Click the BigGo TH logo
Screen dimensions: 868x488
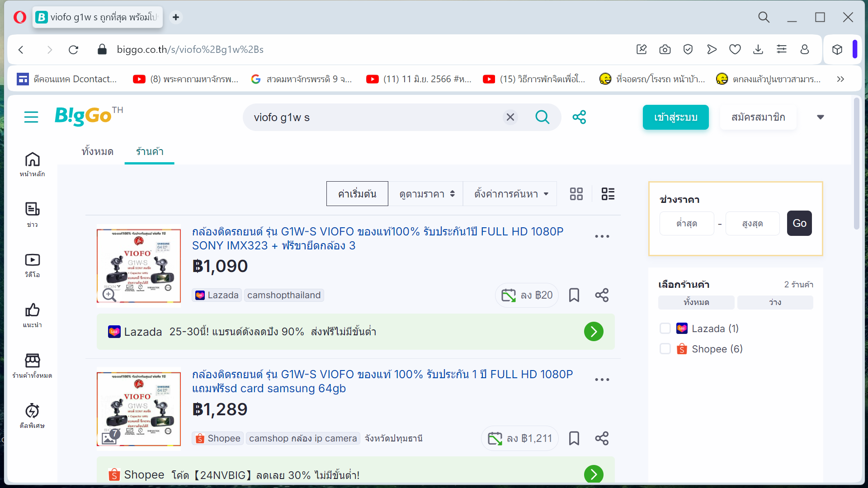pos(89,116)
